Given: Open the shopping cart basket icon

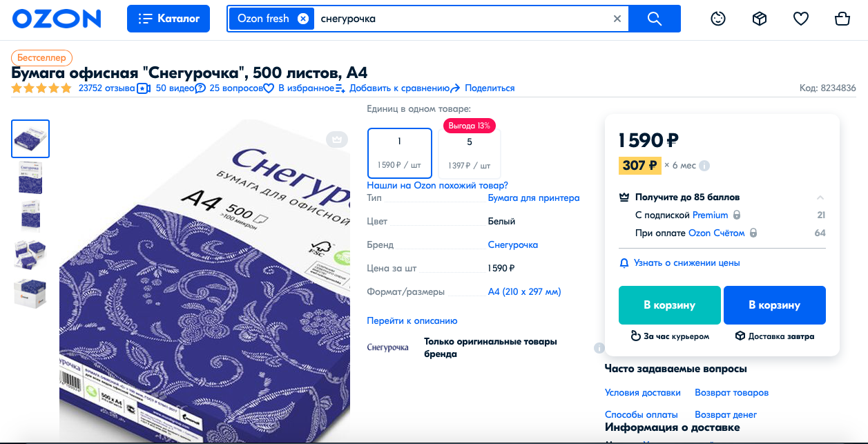Looking at the screenshot, I should click(842, 19).
